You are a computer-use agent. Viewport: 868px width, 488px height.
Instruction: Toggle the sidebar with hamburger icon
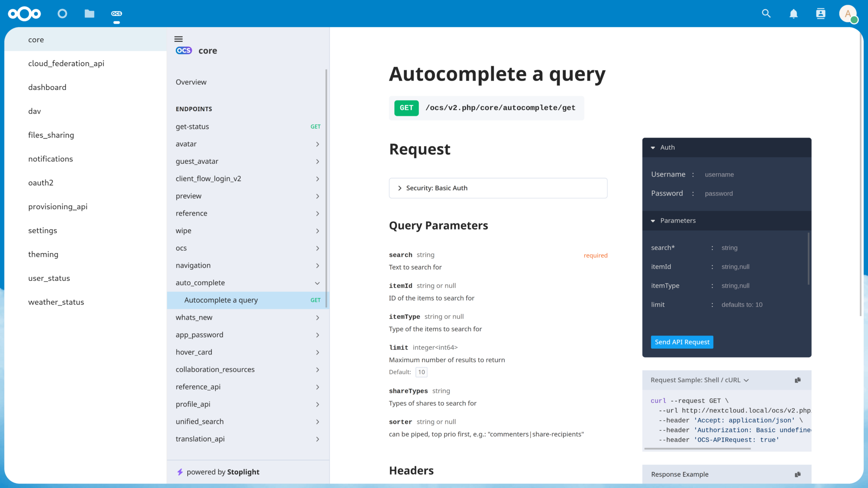pos(178,39)
